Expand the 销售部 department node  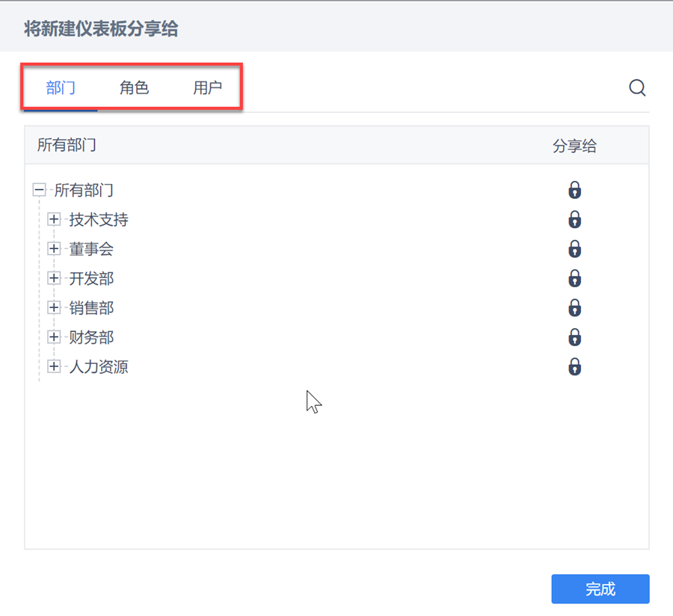tap(54, 308)
